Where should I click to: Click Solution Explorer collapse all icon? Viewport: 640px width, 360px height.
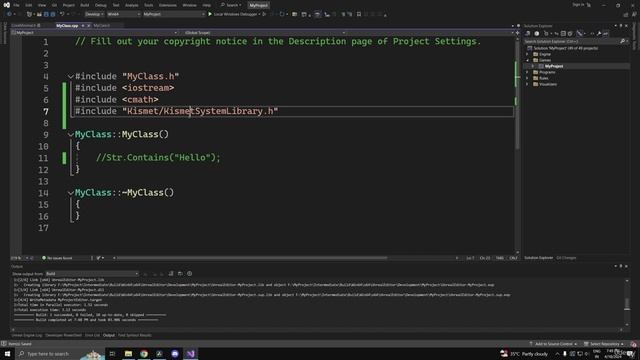[x=563, y=33]
